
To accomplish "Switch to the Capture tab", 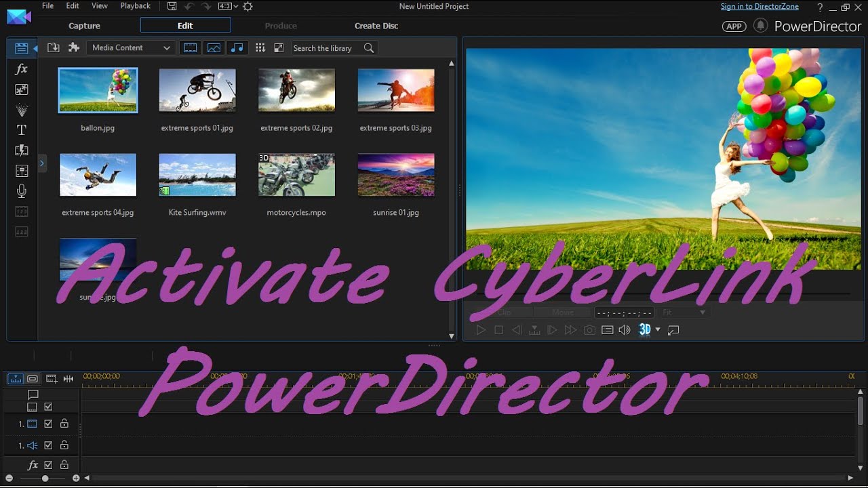I will tap(84, 26).
